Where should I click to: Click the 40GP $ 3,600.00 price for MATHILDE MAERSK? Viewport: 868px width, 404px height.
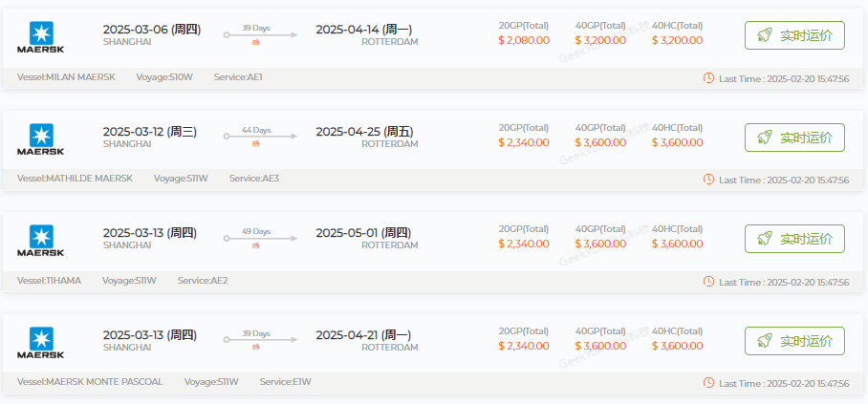click(x=600, y=142)
